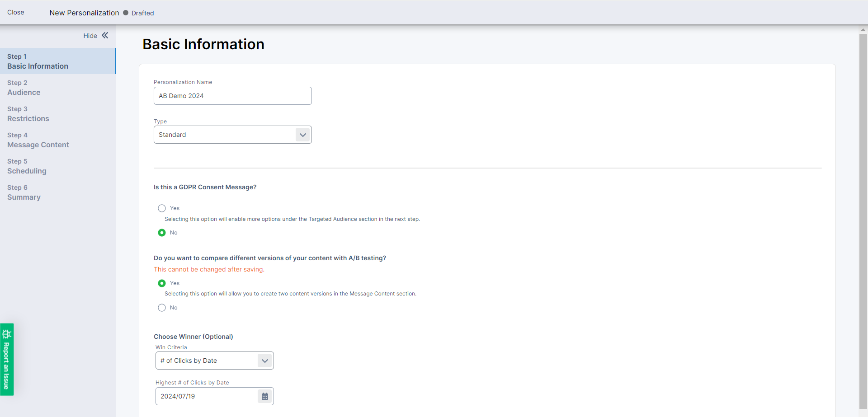868x417 pixels.
Task: Choose Yes for A/B testing
Action: (x=162, y=283)
